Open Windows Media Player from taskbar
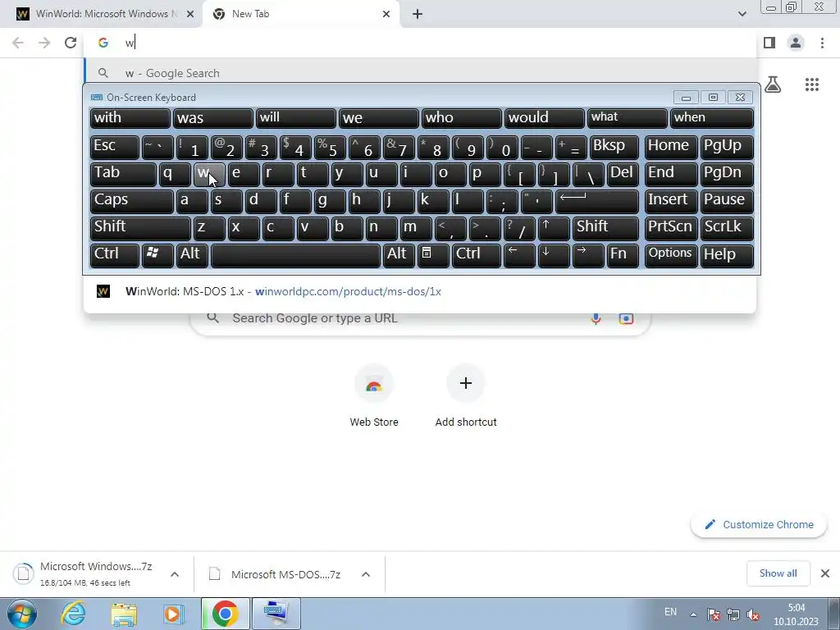 pyautogui.click(x=174, y=614)
